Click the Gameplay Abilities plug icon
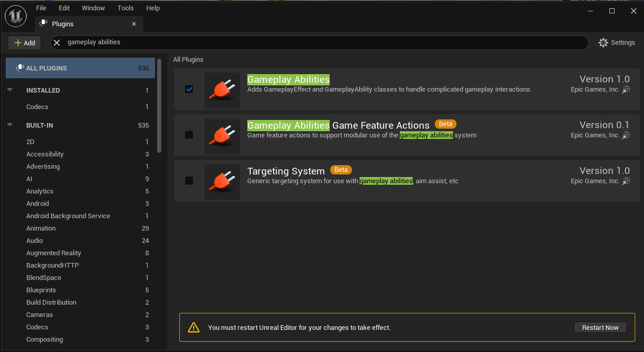This screenshot has width=644, height=352. (x=222, y=90)
